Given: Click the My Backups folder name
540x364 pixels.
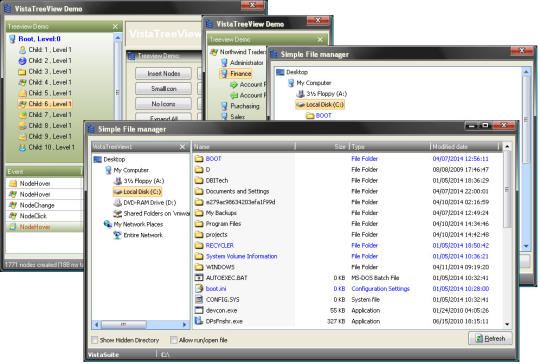Looking at the screenshot, I should pos(221,213).
